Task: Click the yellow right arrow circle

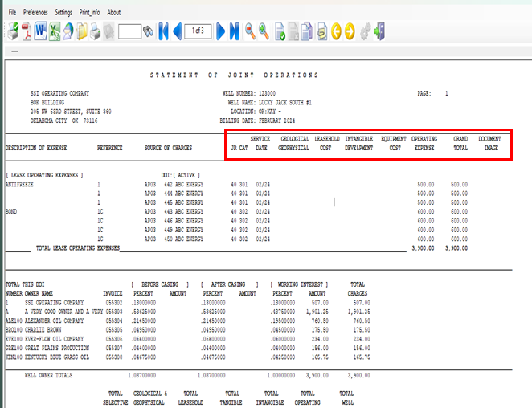Action: point(350,31)
